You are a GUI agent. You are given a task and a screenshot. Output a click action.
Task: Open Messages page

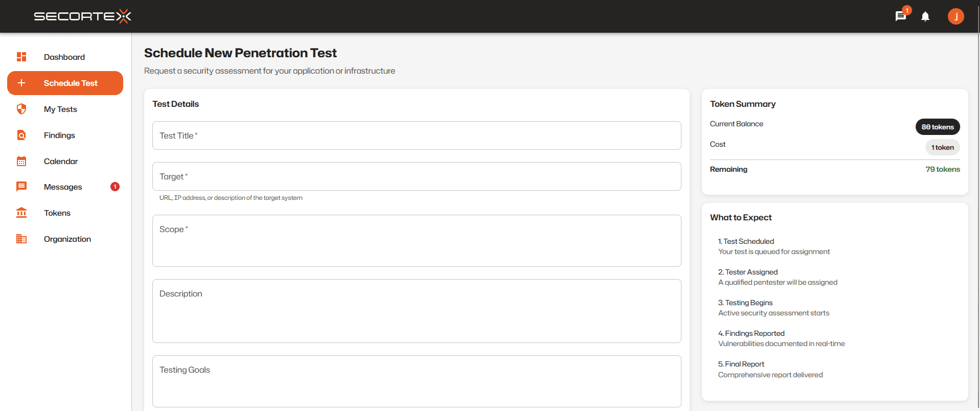65,187
